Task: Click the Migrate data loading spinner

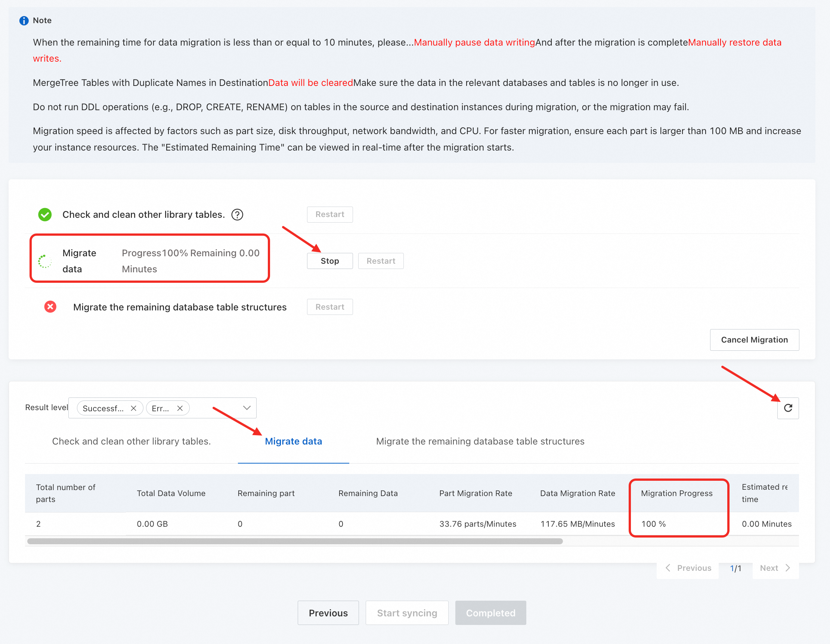Action: click(x=45, y=261)
